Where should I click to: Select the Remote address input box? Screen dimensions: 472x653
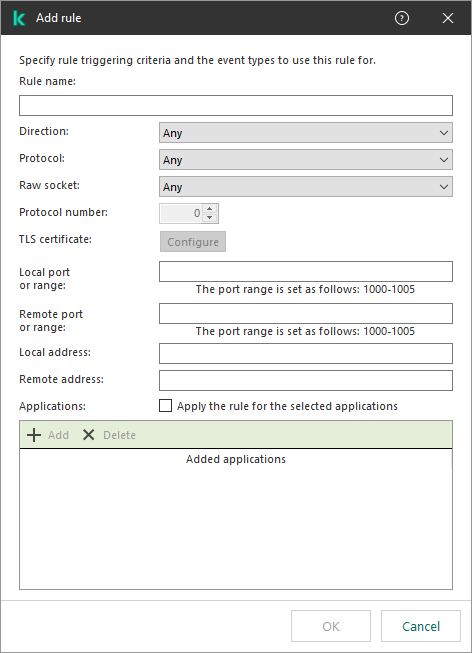(x=306, y=381)
